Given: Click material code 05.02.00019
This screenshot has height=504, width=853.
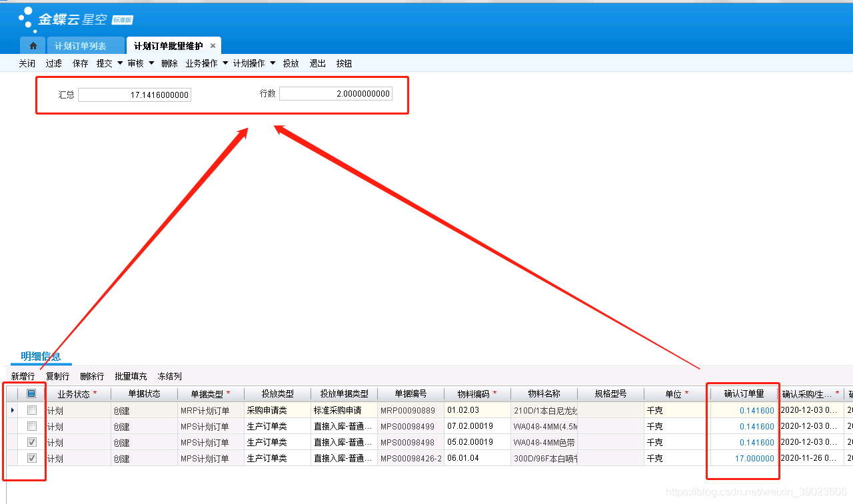Looking at the screenshot, I should 477,443.
